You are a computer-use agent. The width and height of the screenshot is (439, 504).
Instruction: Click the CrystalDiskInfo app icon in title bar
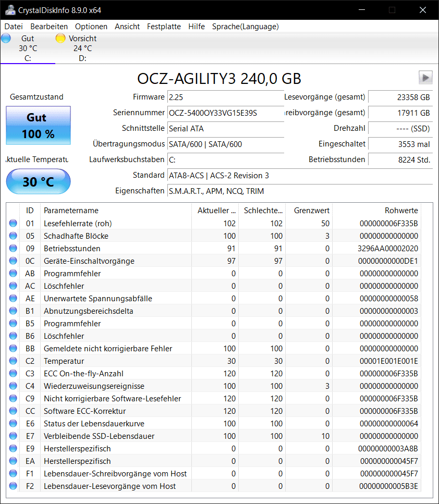(10, 10)
